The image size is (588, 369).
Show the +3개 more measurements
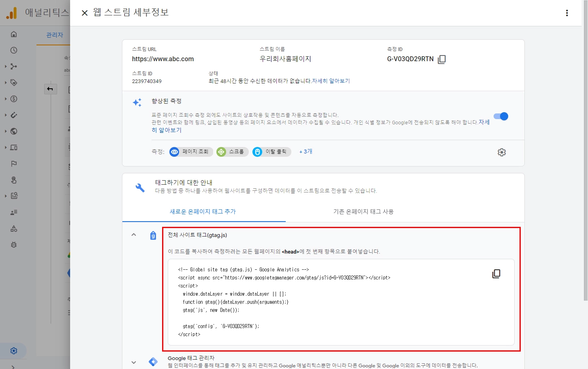coord(306,151)
